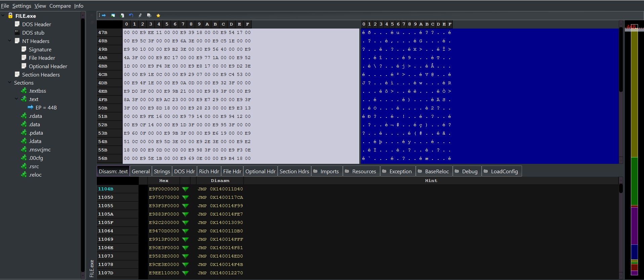Click the padlock icon next to FILE.exe
Image resolution: width=644 pixels, height=280 pixels.
pos(10,15)
